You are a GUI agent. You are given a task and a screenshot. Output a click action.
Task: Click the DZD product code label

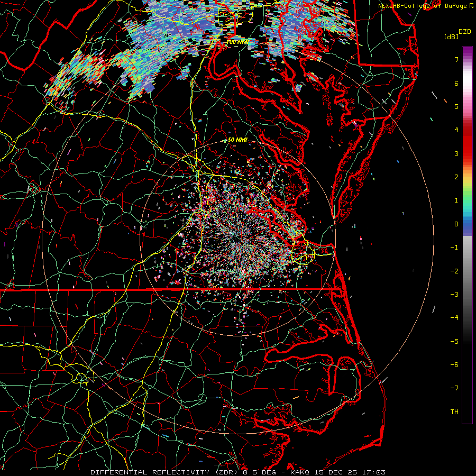(x=465, y=32)
